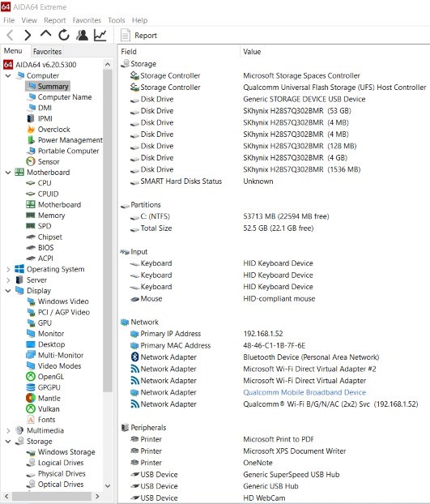Open the Logical Drives page
430x504 pixels.
tap(55, 463)
